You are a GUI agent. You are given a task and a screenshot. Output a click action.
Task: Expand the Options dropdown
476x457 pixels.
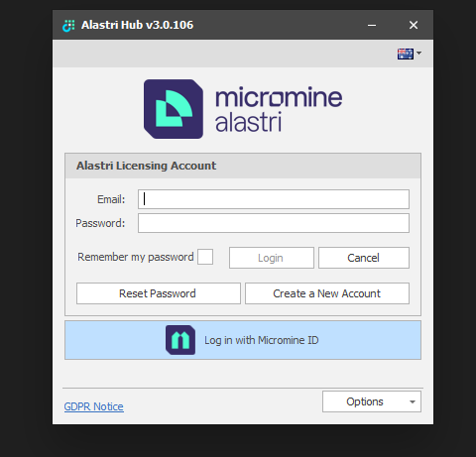tap(372, 401)
